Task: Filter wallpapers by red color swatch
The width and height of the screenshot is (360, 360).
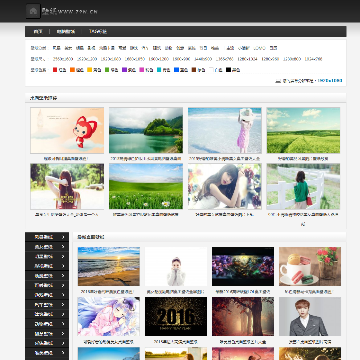Action: (x=55, y=70)
